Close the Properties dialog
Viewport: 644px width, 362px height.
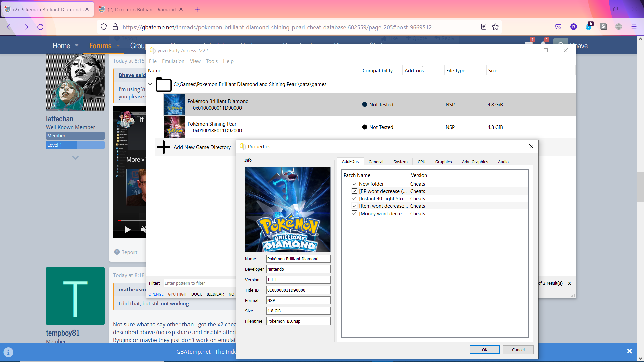pos(531,146)
